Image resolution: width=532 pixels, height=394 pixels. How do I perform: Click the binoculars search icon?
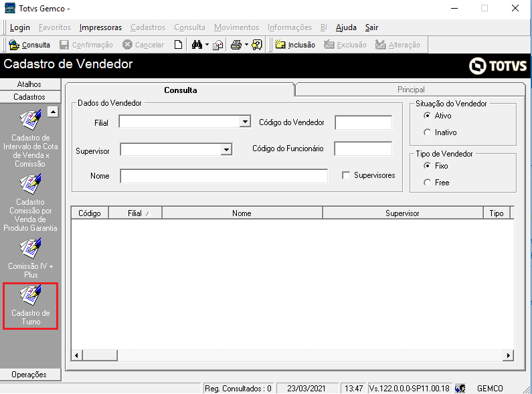pyautogui.click(x=197, y=44)
